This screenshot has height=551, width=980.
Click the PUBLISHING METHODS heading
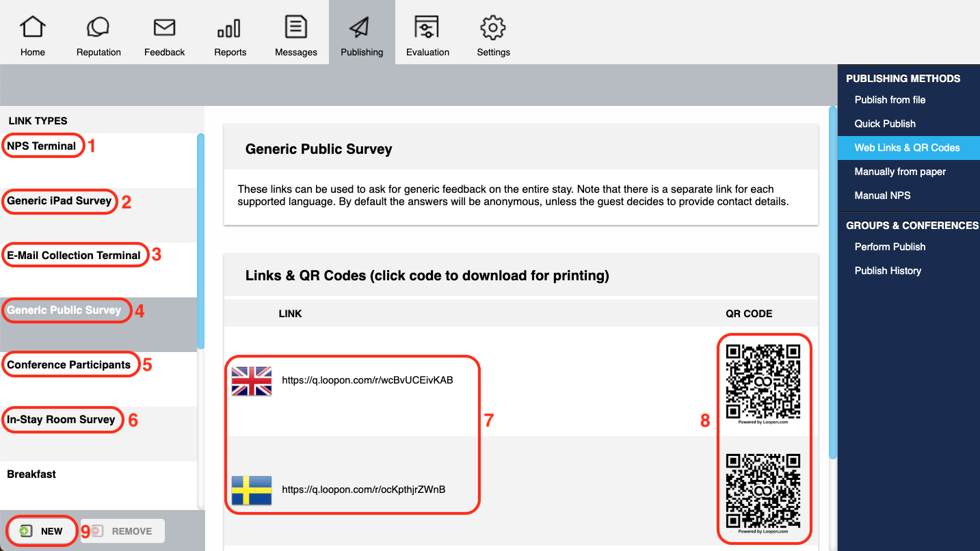coord(903,79)
